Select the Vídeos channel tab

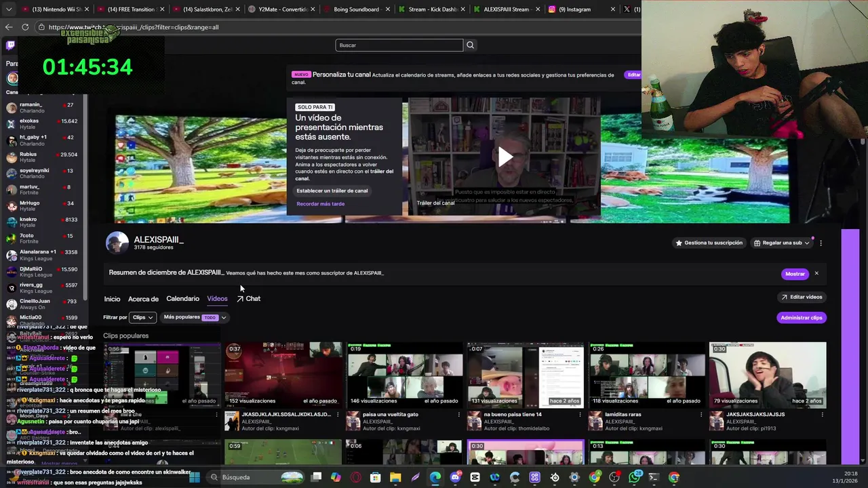[x=217, y=299]
